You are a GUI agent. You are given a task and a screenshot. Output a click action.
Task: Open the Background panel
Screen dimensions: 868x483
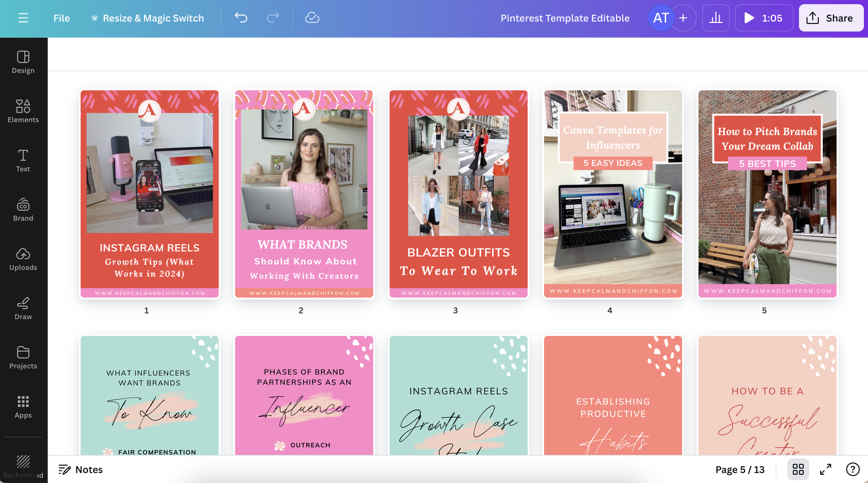pyautogui.click(x=23, y=466)
